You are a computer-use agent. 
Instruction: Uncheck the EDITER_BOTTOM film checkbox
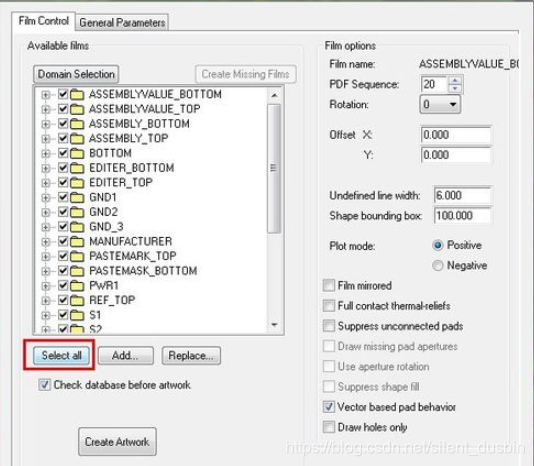[x=63, y=168]
